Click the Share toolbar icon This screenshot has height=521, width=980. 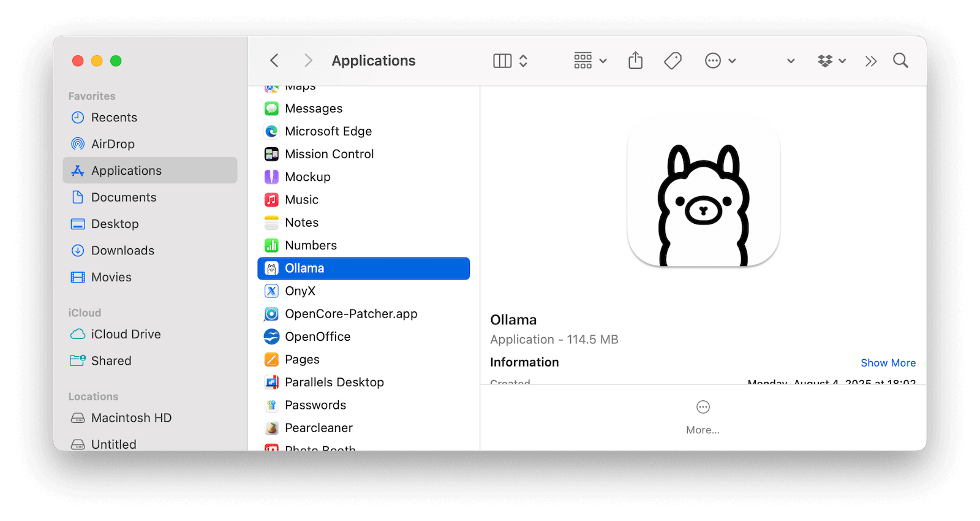coord(636,61)
